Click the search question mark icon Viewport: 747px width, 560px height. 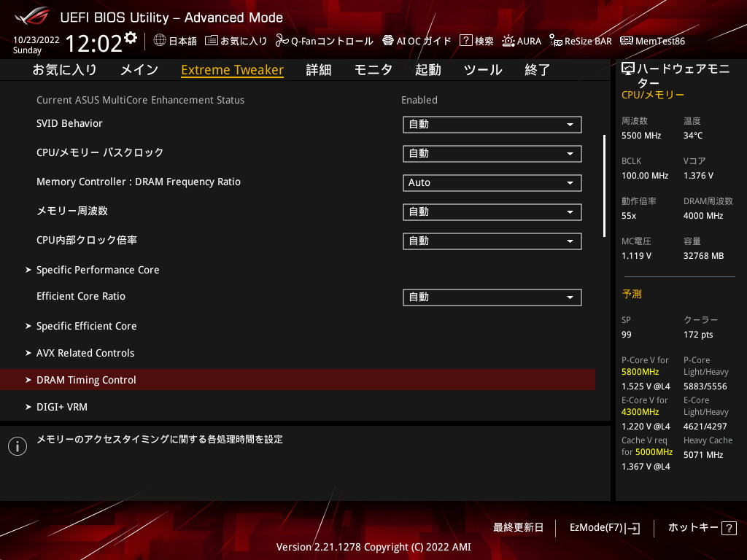[x=465, y=41]
